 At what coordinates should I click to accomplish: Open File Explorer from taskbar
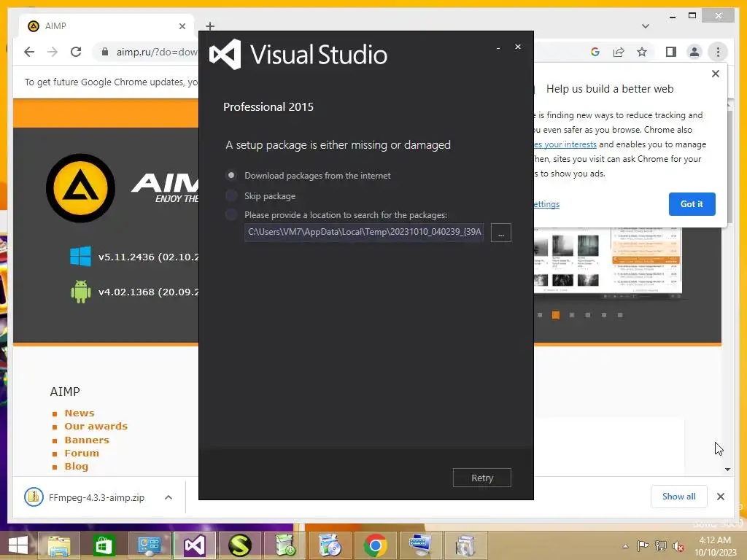pos(58,545)
